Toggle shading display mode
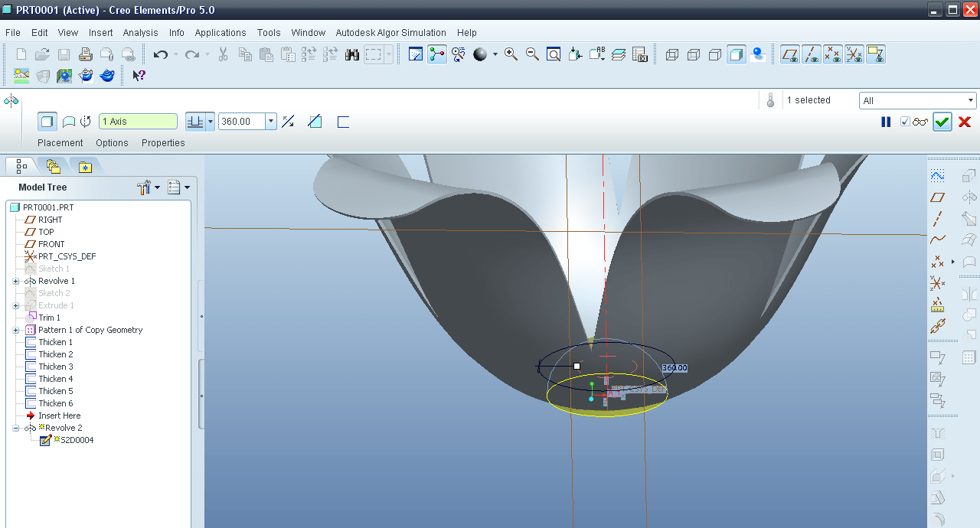This screenshot has height=528, width=980. pos(737,54)
